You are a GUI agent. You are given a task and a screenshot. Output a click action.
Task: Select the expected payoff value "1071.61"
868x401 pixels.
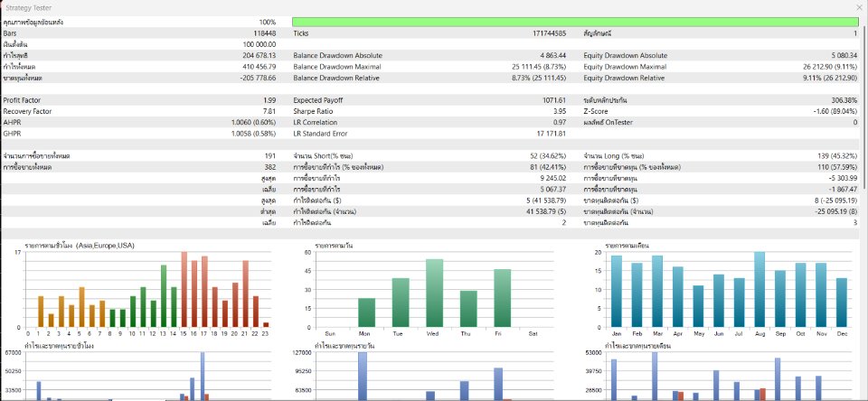click(554, 100)
